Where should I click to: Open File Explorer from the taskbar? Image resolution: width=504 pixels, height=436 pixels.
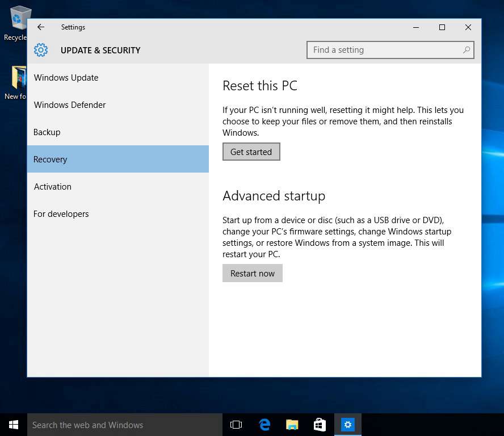click(x=292, y=424)
